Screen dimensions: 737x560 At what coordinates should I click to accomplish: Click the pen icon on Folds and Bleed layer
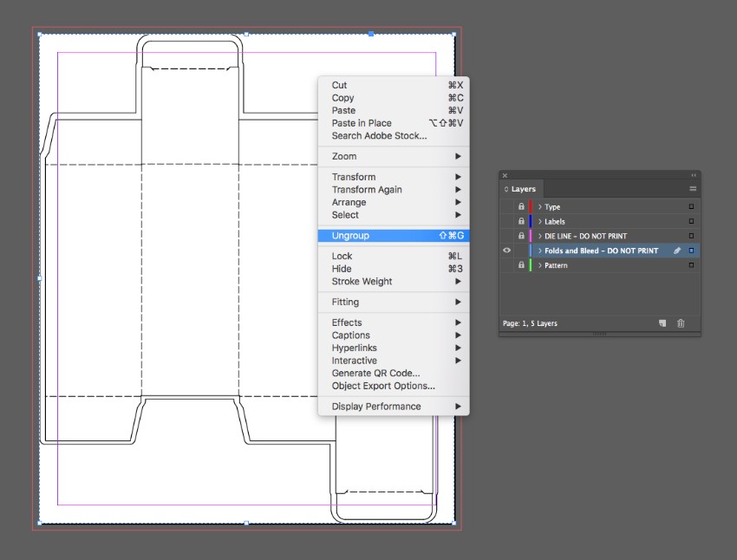[677, 251]
